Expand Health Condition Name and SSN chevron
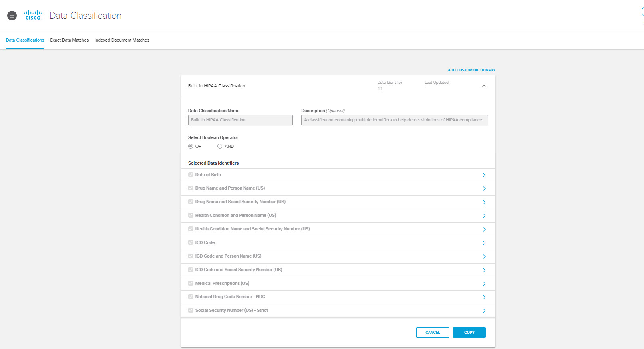 pos(484,230)
